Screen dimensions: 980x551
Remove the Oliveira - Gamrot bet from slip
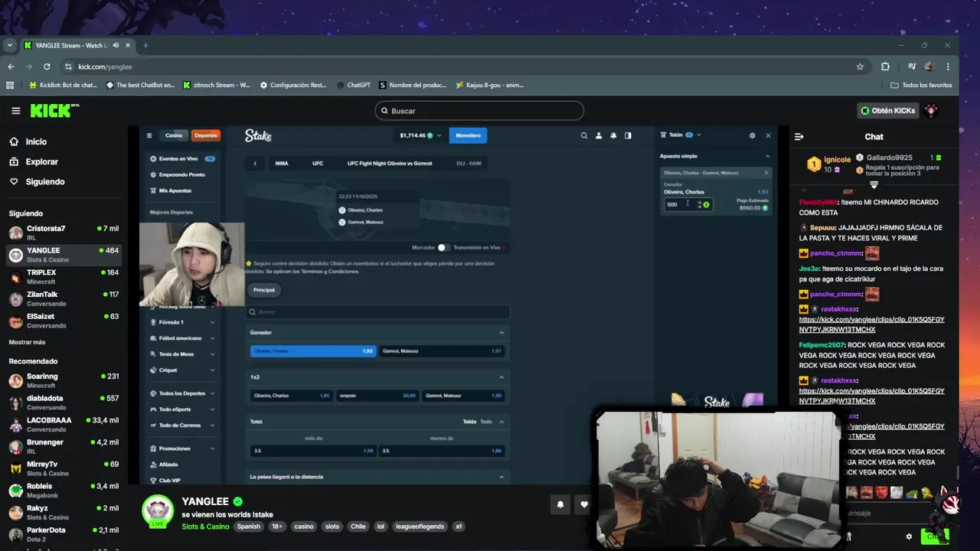[x=766, y=173]
